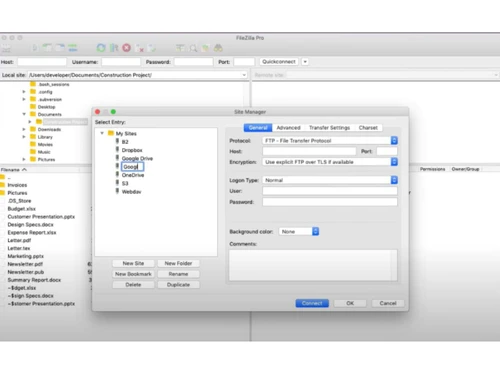Select Summary Report.docx in the file list

(34, 280)
